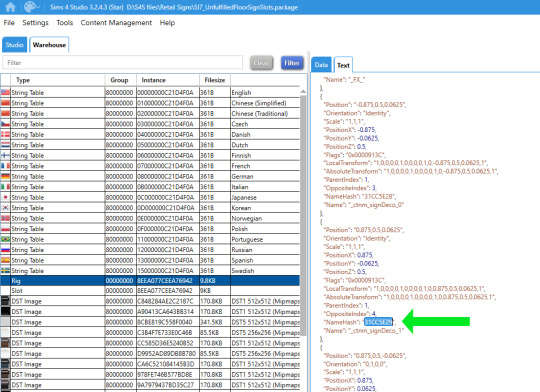Click the German flag icon
This screenshot has height=392, width=540.
point(5,176)
